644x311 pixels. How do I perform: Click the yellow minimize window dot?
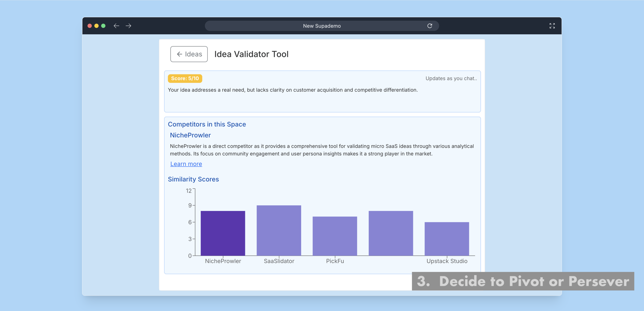(96, 26)
